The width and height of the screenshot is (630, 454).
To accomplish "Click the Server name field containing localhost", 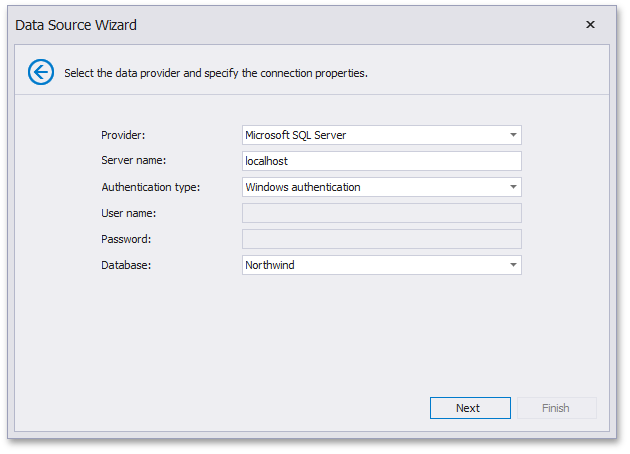I will coord(381,161).
